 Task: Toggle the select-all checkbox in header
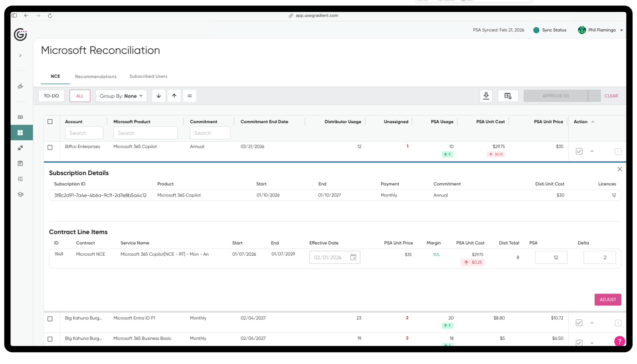click(x=50, y=121)
